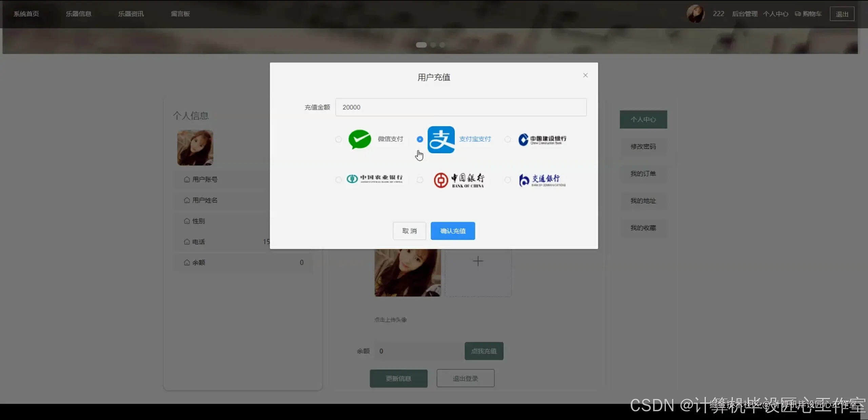
Task: Click the first carousel indicator dot
Action: tap(421, 45)
